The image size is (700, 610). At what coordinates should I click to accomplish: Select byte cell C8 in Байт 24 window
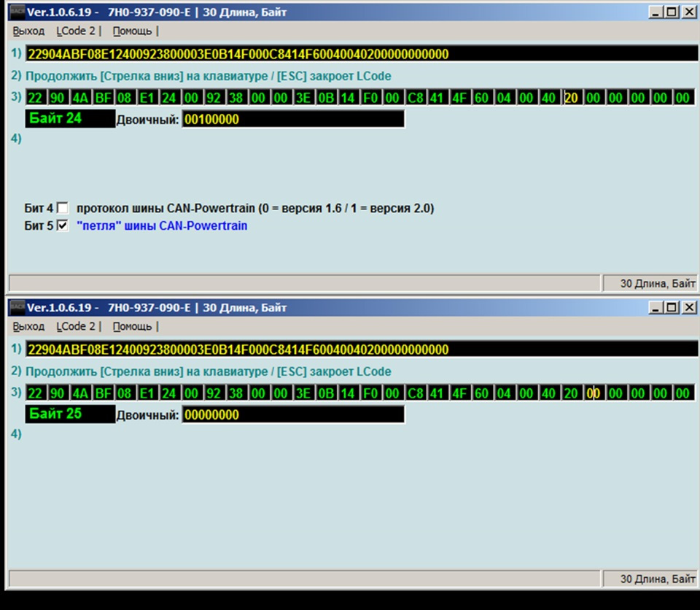[415, 98]
